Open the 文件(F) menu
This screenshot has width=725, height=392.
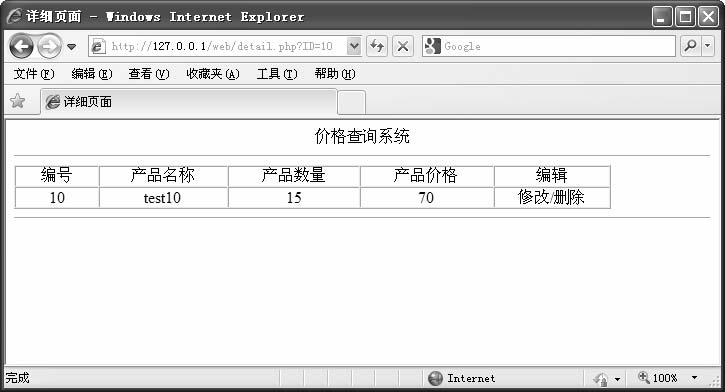coord(34,74)
